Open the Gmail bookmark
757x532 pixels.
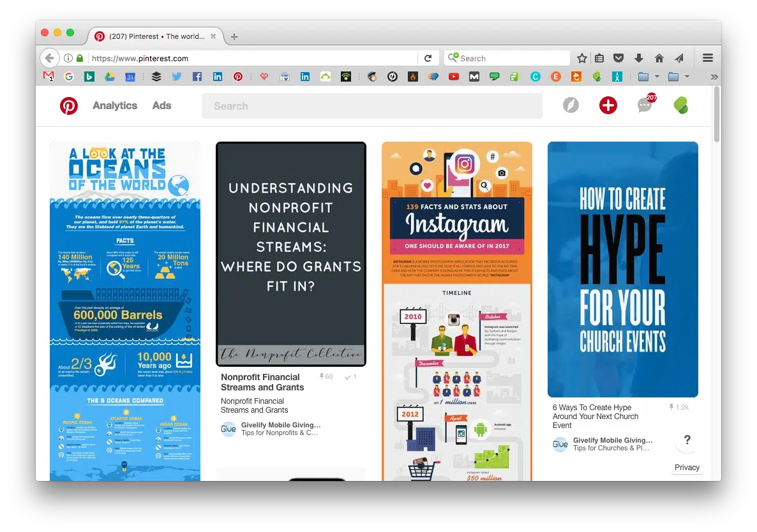tap(49, 76)
